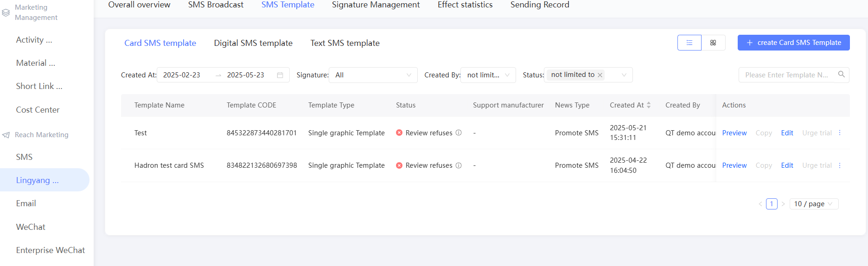Click create Card SMS Template button

[793, 43]
